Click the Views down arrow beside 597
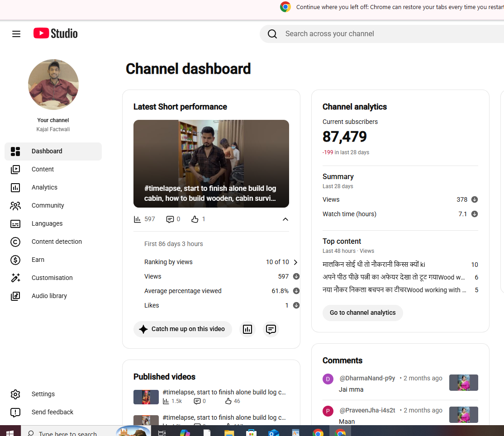The width and height of the screenshot is (504, 436). coord(296,277)
